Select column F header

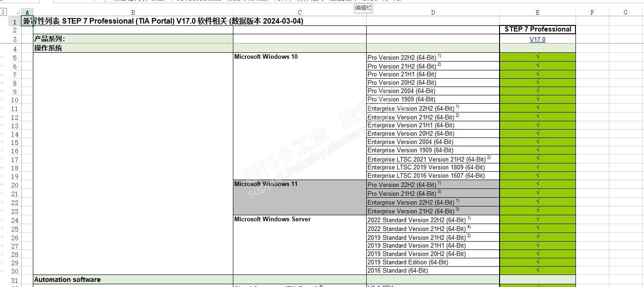click(592, 12)
